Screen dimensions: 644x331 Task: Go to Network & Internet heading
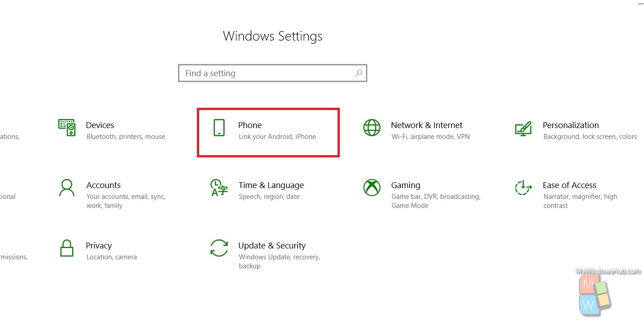pyautogui.click(x=427, y=125)
